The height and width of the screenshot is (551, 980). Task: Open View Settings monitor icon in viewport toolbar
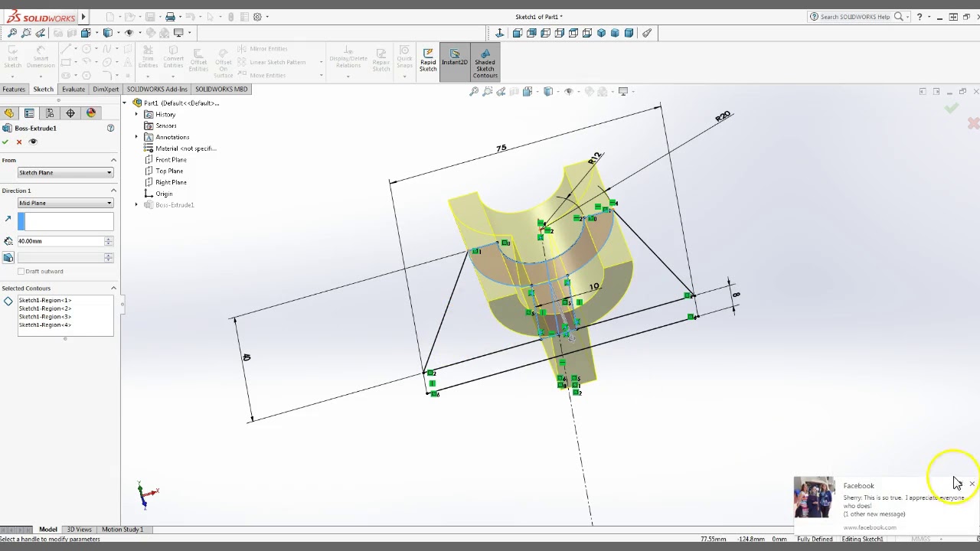(625, 92)
